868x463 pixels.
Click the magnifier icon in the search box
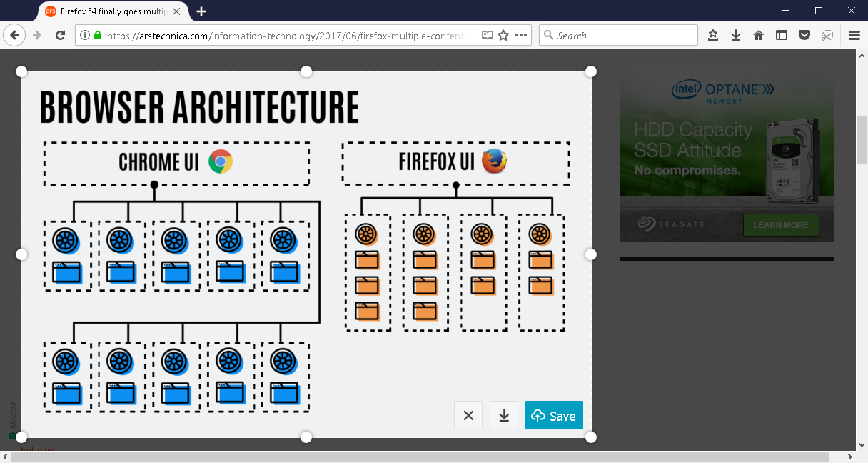pos(549,35)
